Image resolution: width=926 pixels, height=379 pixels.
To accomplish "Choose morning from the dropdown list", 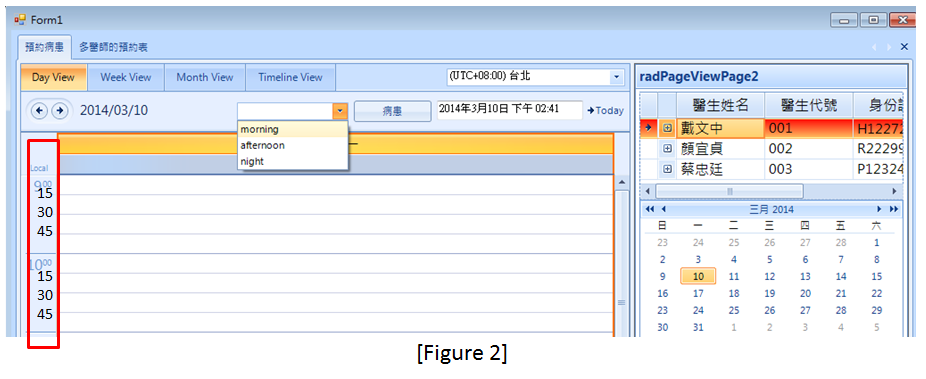I will (292, 129).
